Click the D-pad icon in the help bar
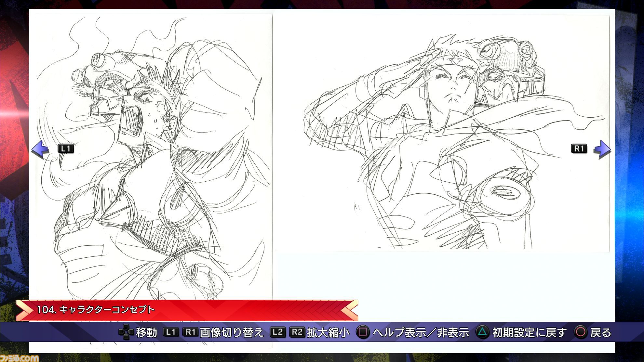The image size is (644, 362). click(126, 332)
